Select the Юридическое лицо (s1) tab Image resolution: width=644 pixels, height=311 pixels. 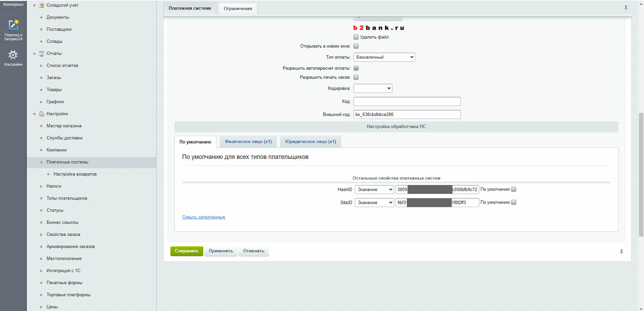pos(310,142)
